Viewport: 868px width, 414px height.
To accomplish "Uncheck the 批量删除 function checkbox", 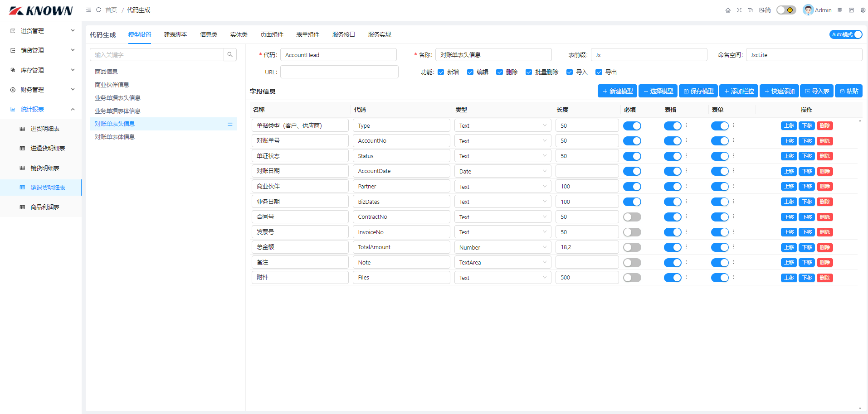I will click(528, 72).
